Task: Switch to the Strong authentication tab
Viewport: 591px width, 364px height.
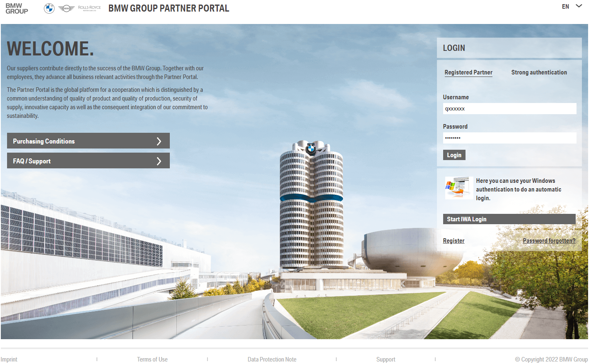Action: click(x=539, y=72)
